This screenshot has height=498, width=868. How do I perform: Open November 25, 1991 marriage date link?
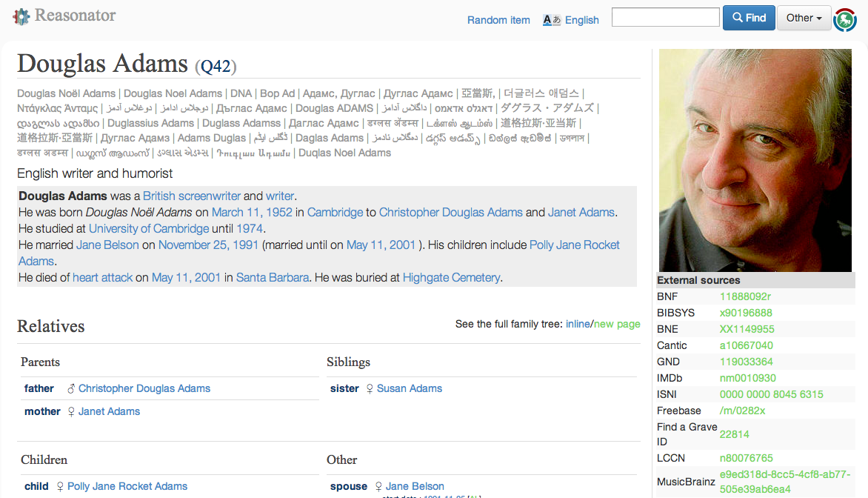click(208, 245)
